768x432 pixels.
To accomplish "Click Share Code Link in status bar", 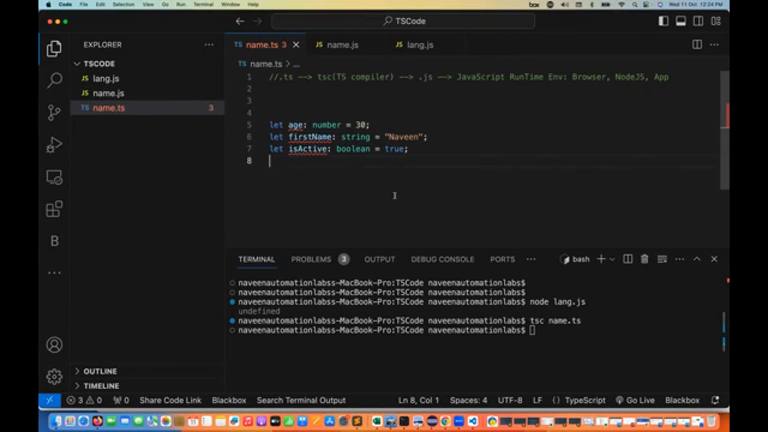I will tap(170, 400).
